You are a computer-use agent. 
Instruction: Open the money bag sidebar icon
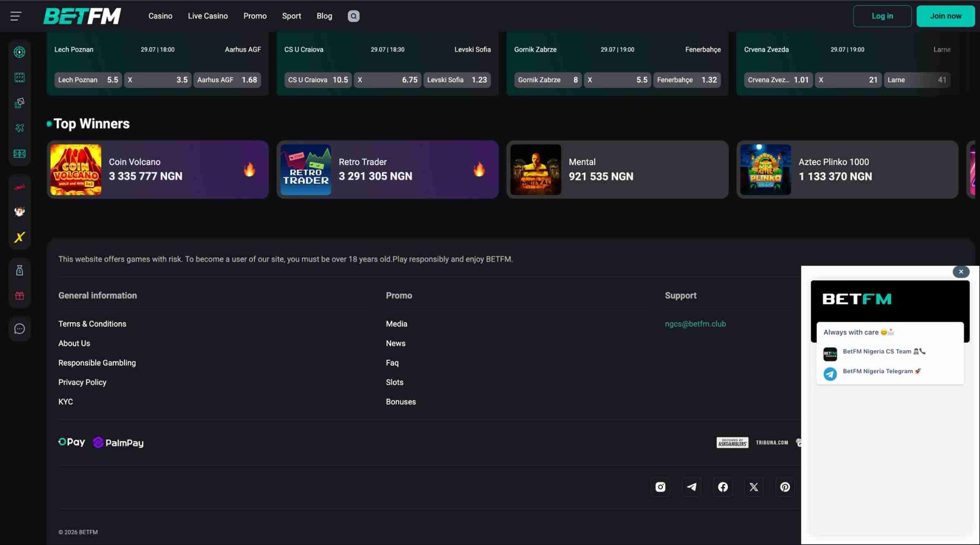20,270
